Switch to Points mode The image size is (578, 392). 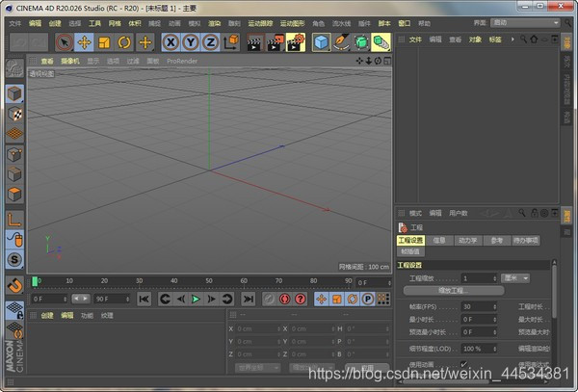pyautogui.click(x=14, y=154)
